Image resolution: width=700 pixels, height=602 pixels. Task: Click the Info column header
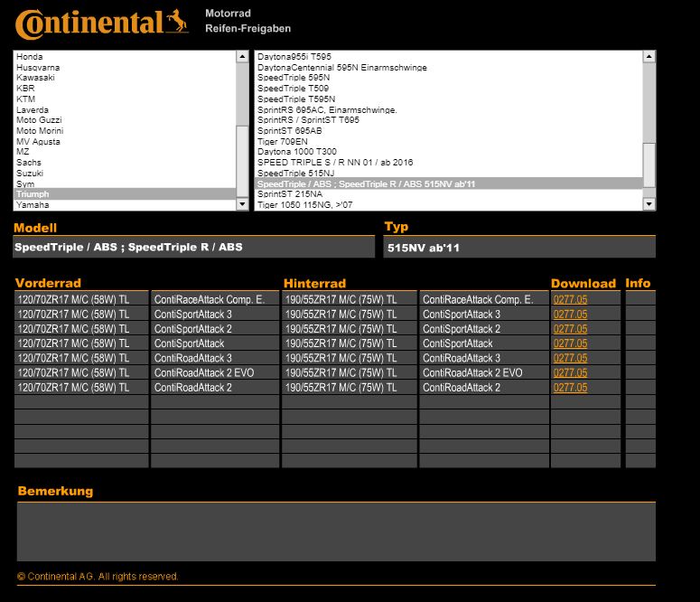(x=638, y=283)
